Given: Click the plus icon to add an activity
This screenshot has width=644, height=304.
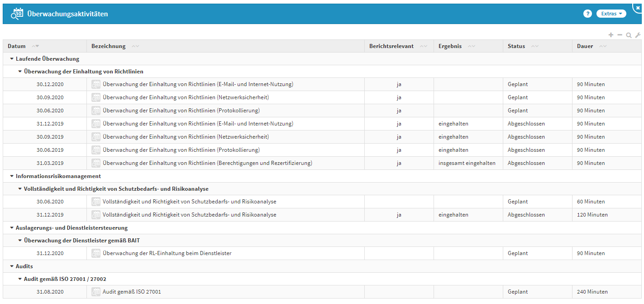Looking at the screenshot, I should [611, 35].
